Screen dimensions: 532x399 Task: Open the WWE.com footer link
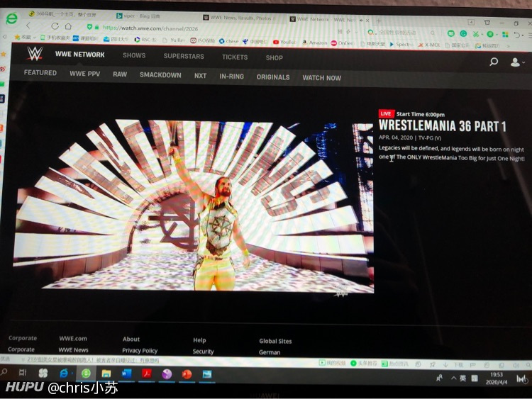(73, 338)
